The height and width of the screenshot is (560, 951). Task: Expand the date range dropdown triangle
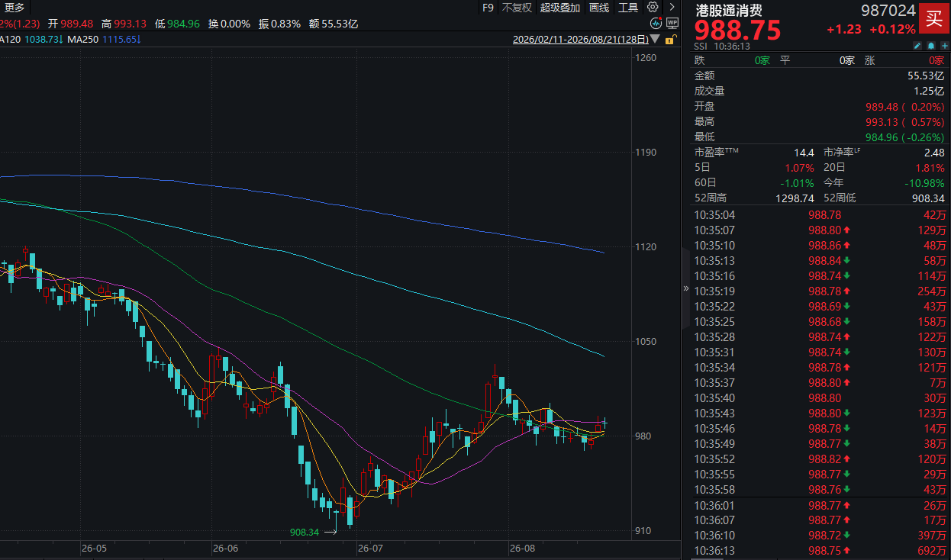[x=655, y=39]
